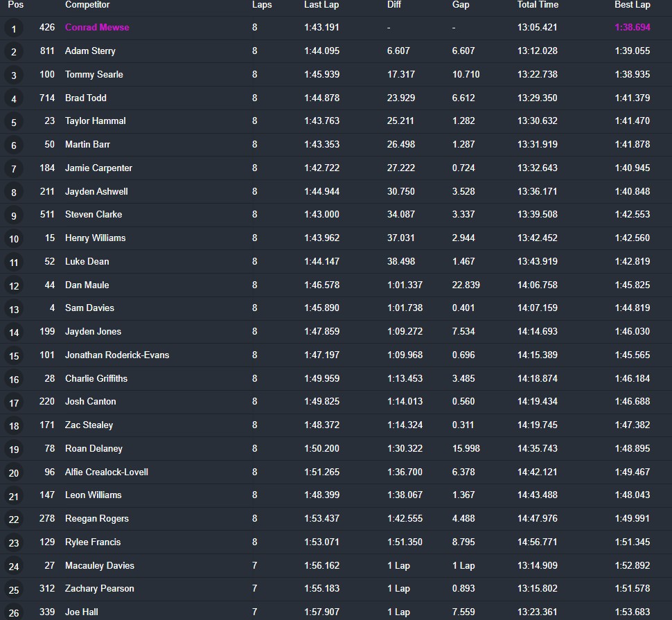Image resolution: width=672 pixels, height=620 pixels.
Task: Click the Last Lap column header
Action: (321, 5)
